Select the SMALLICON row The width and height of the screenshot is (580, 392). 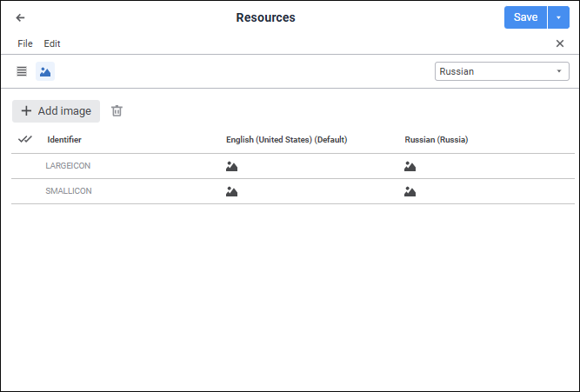point(69,191)
